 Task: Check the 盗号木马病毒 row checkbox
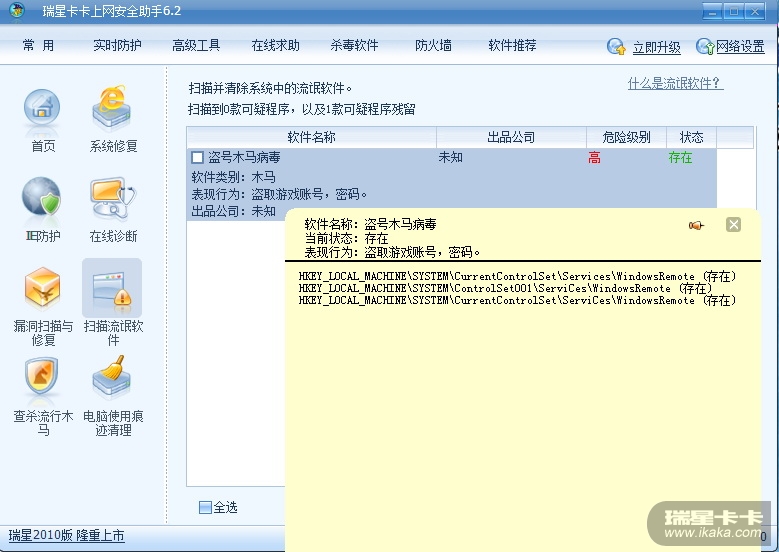click(x=197, y=158)
